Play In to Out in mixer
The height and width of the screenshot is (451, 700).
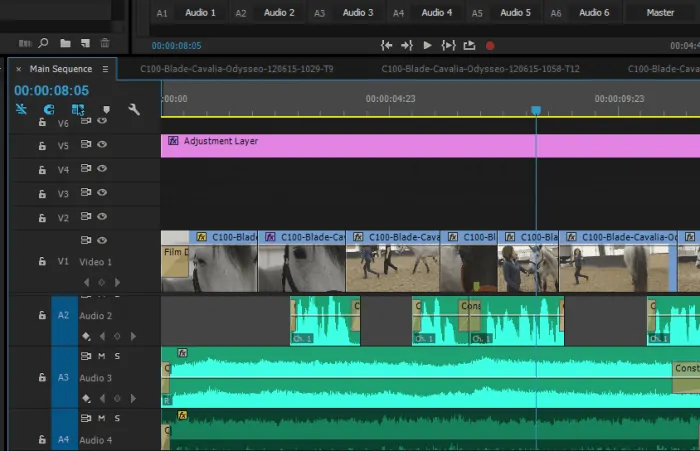click(x=448, y=46)
